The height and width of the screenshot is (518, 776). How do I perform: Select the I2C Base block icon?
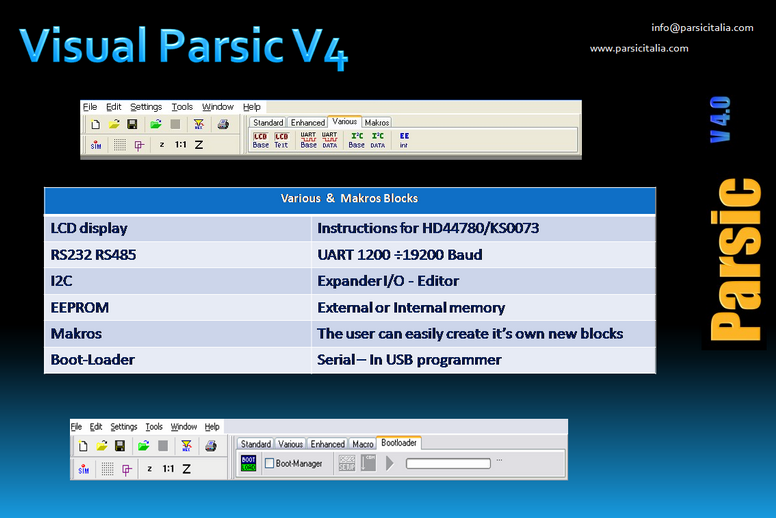(356, 140)
